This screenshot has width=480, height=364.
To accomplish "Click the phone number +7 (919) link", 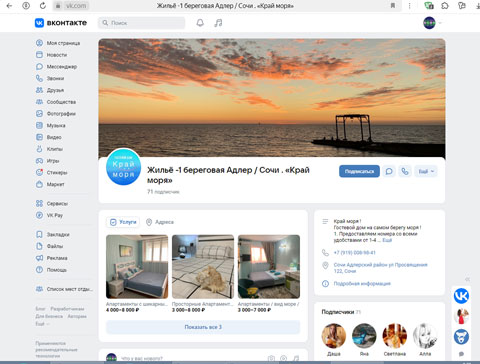I will click(x=355, y=253).
